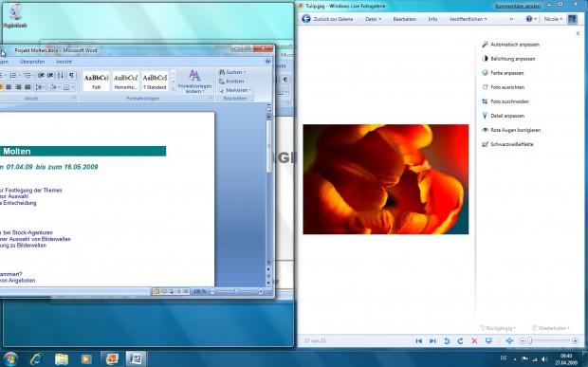Image resolution: width=588 pixels, height=367 pixels.
Task: Click 100 % zoom level in Word
Action: pos(199,291)
